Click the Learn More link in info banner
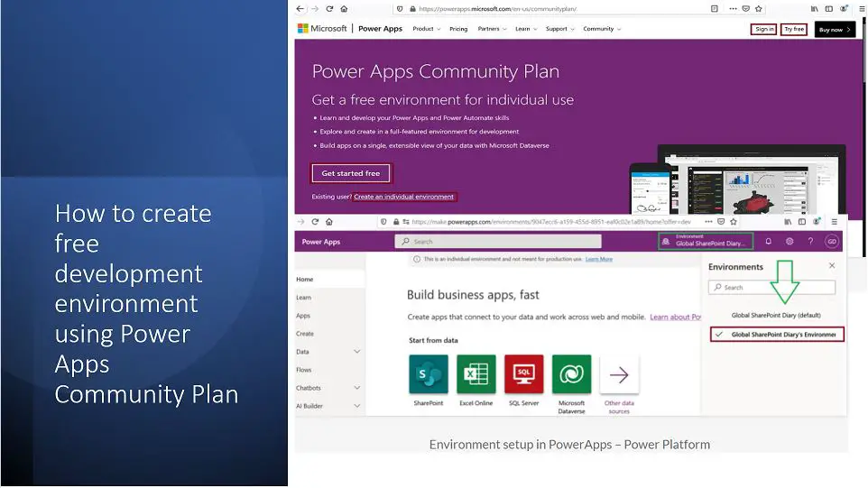Image resolution: width=868 pixels, height=488 pixels. click(599, 259)
